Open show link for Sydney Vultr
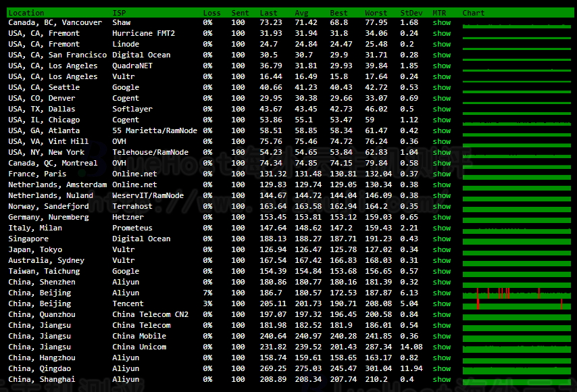The width and height of the screenshot is (577, 392). 442,261
